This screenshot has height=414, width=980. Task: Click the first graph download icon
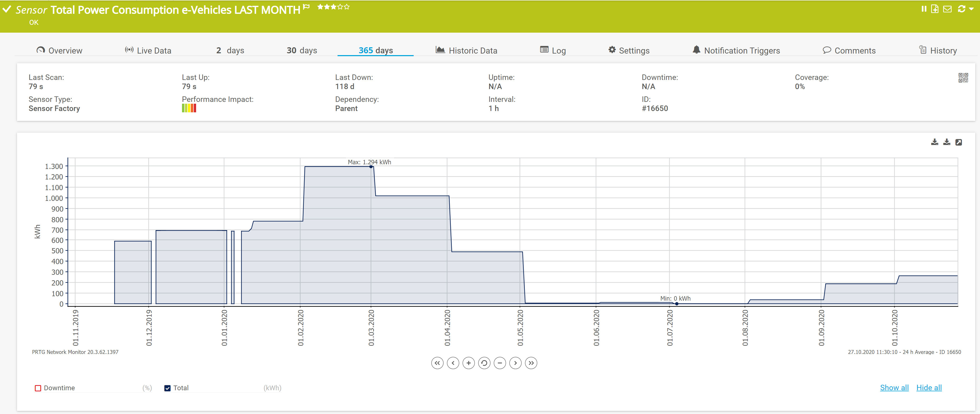[934, 142]
